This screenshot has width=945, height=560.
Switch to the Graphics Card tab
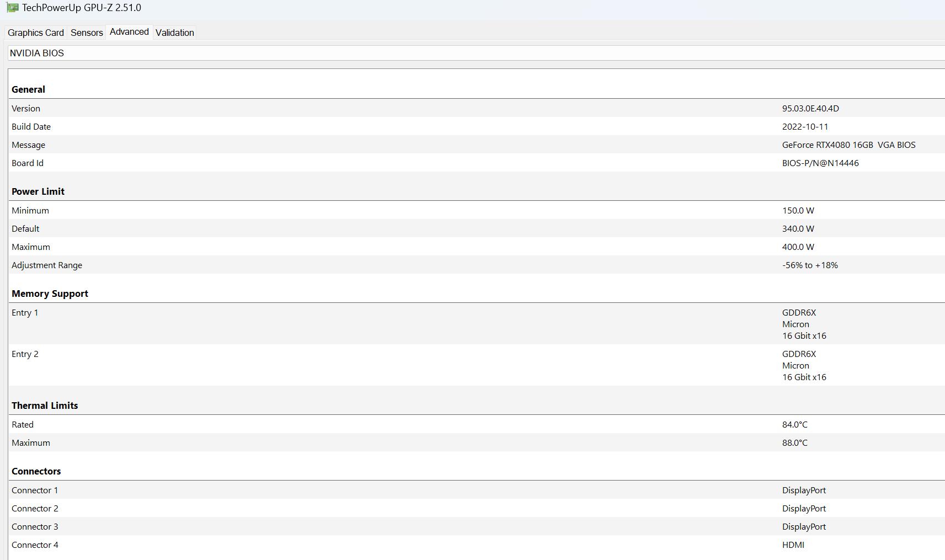[x=36, y=33]
